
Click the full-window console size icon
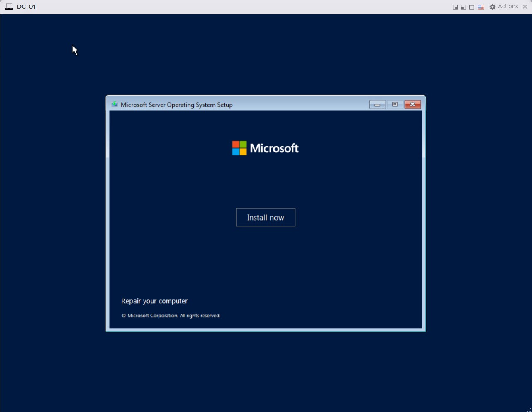(x=472, y=7)
